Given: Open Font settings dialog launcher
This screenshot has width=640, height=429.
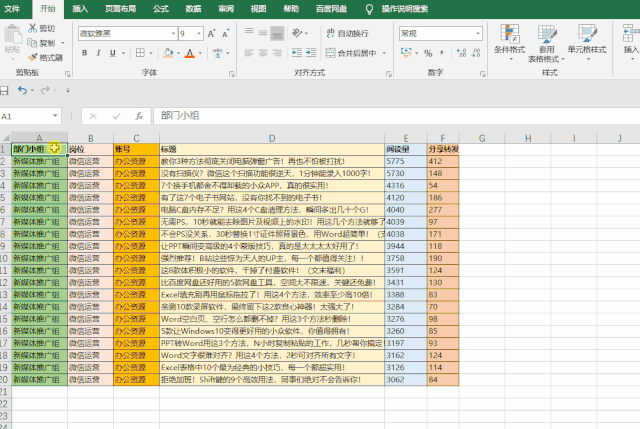Looking at the screenshot, I should (231, 74).
